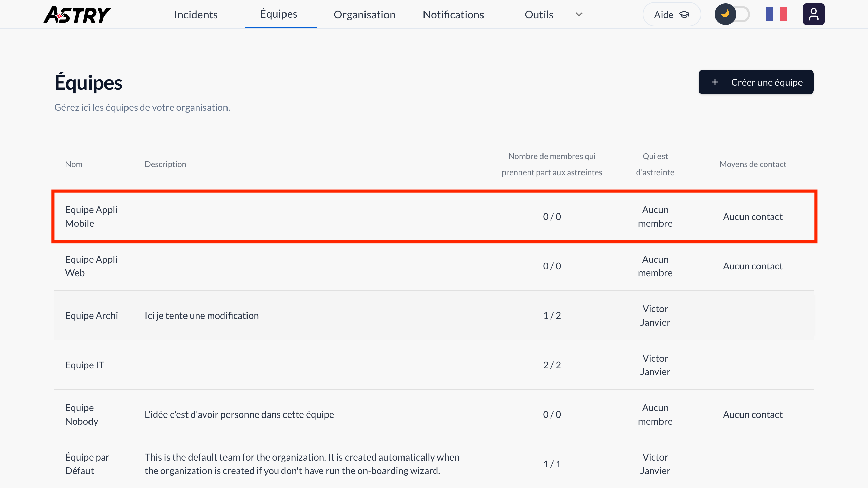
Task: Click the plus icon on create button
Action: click(715, 82)
